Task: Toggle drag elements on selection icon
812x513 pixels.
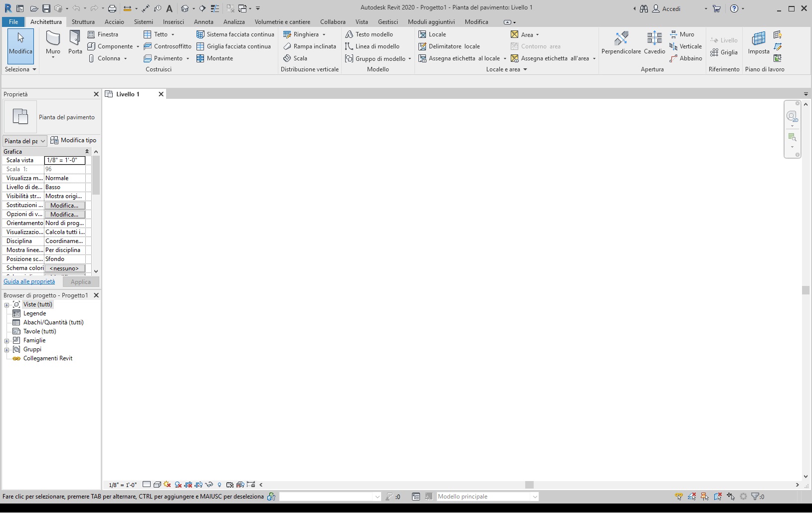Action: pyautogui.click(x=731, y=497)
